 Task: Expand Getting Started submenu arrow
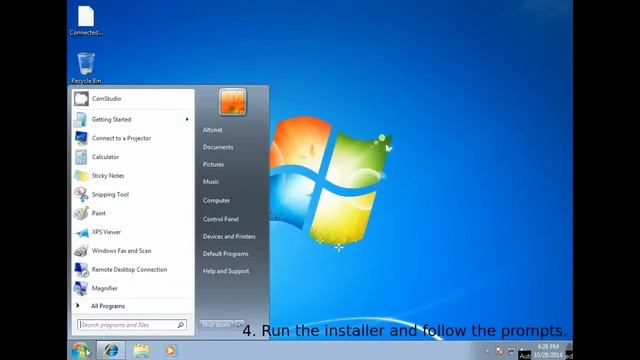pos(187,120)
